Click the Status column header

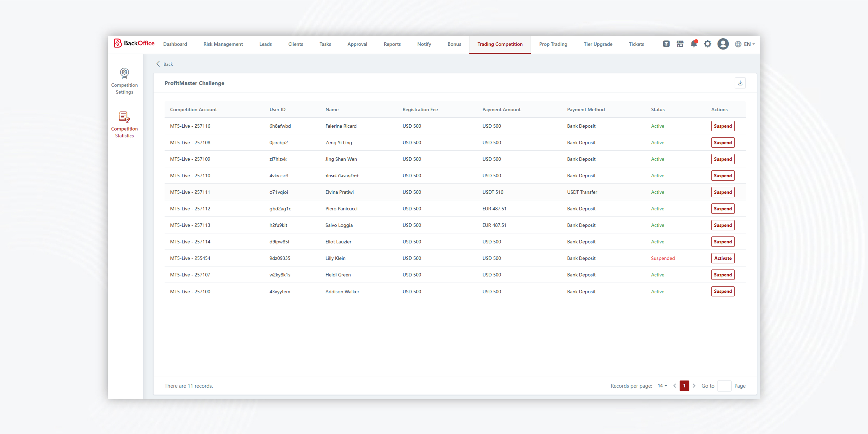tap(658, 109)
